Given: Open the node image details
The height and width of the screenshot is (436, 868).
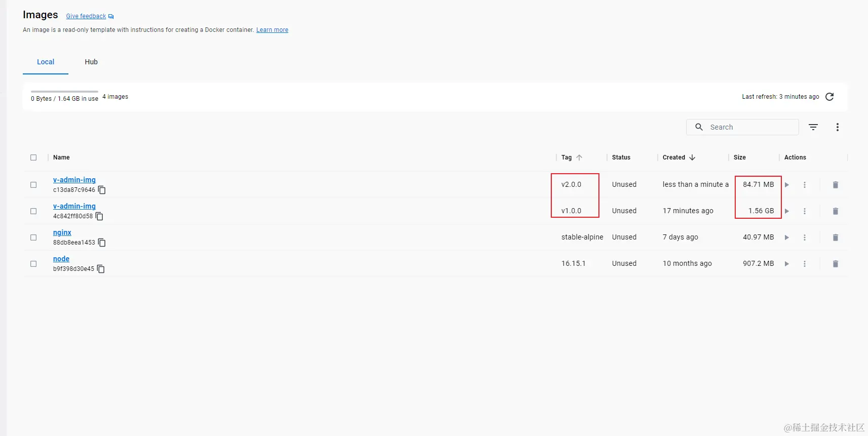Looking at the screenshot, I should click(61, 259).
